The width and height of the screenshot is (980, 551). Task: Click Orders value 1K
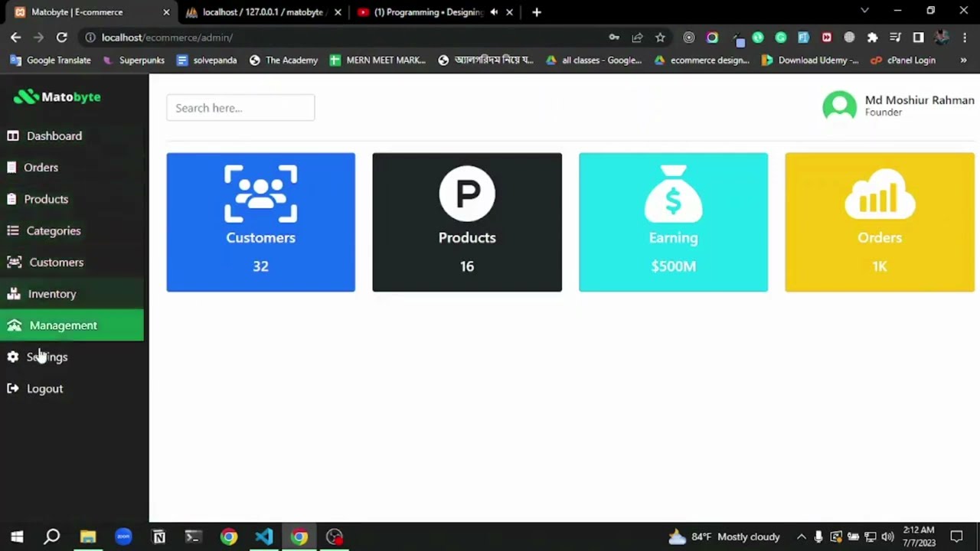[880, 266]
